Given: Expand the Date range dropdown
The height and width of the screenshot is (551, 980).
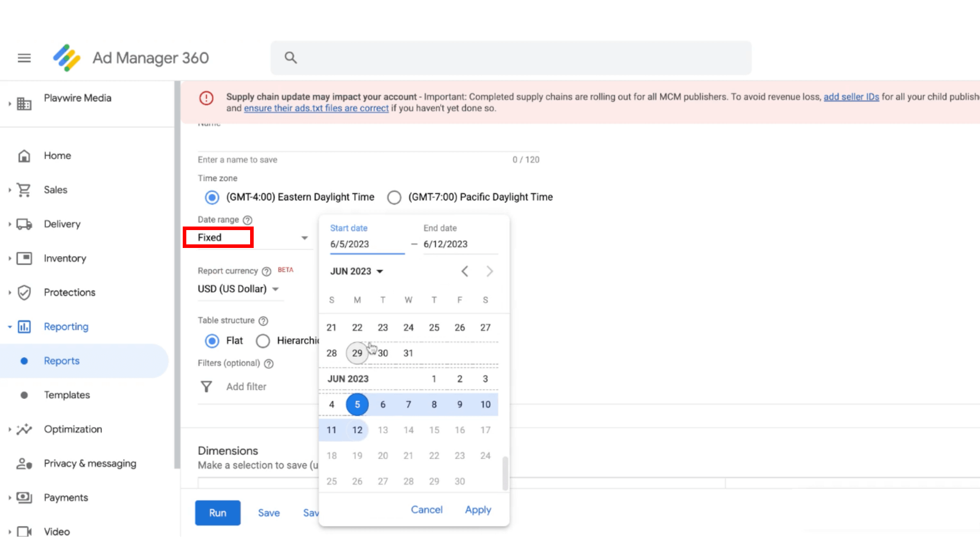Looking at the screenshot, I should pyautogui.click(x=304, y=237).
